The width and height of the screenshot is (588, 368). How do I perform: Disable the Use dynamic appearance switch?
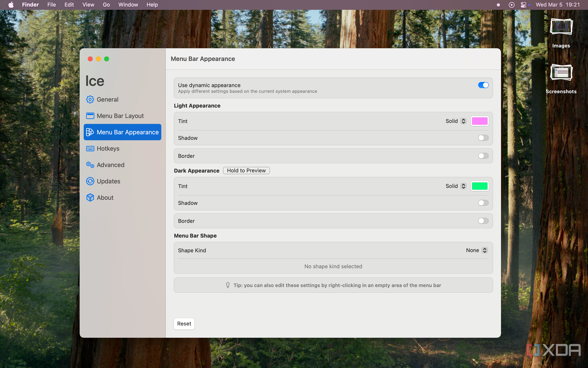click(483, 85)
